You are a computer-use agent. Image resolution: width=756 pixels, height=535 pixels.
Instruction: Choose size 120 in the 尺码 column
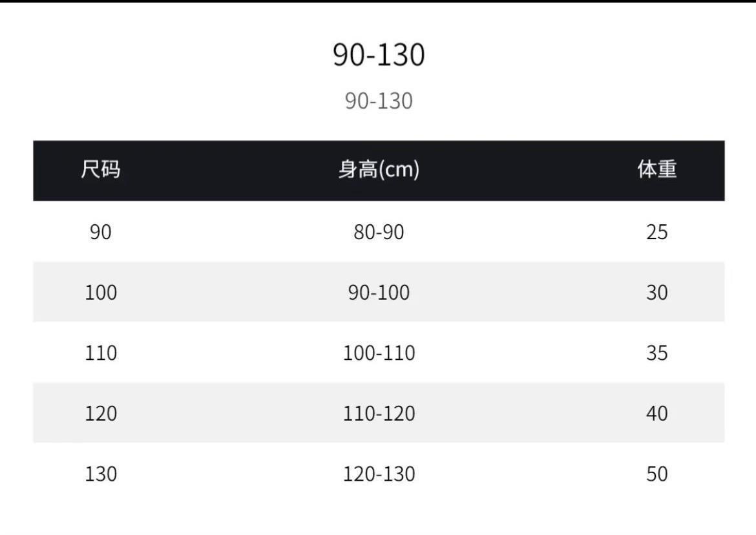coord(101,414)
